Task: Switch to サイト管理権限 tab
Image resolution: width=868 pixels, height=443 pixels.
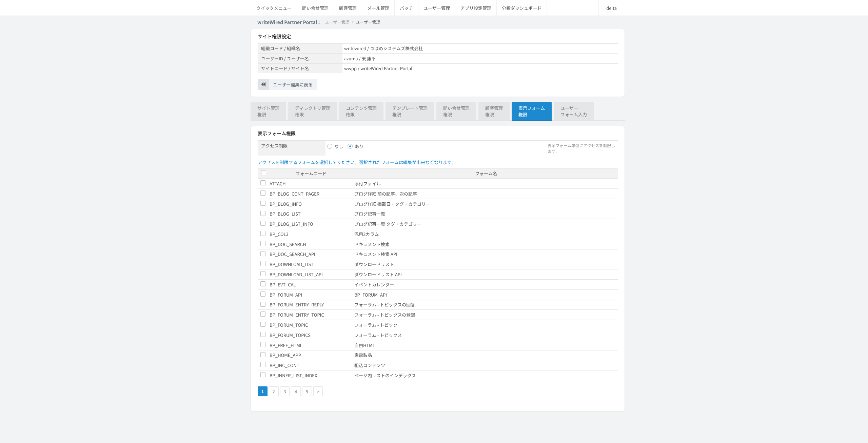Action: point(268,111)
